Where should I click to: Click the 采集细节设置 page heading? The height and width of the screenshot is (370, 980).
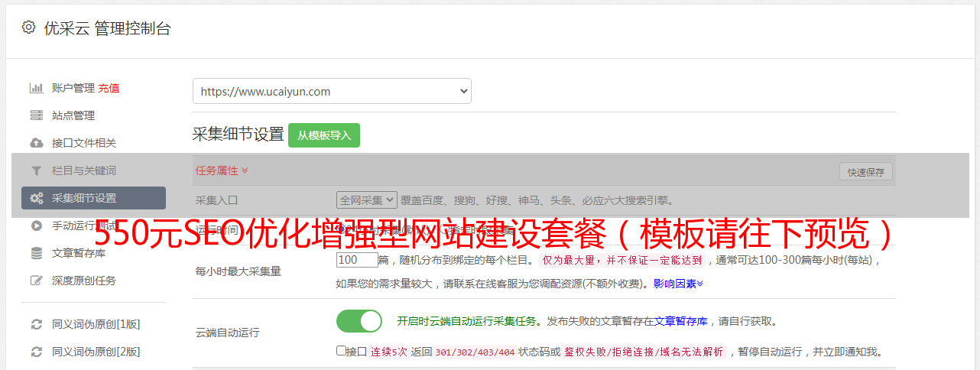(x=239, y=135)
